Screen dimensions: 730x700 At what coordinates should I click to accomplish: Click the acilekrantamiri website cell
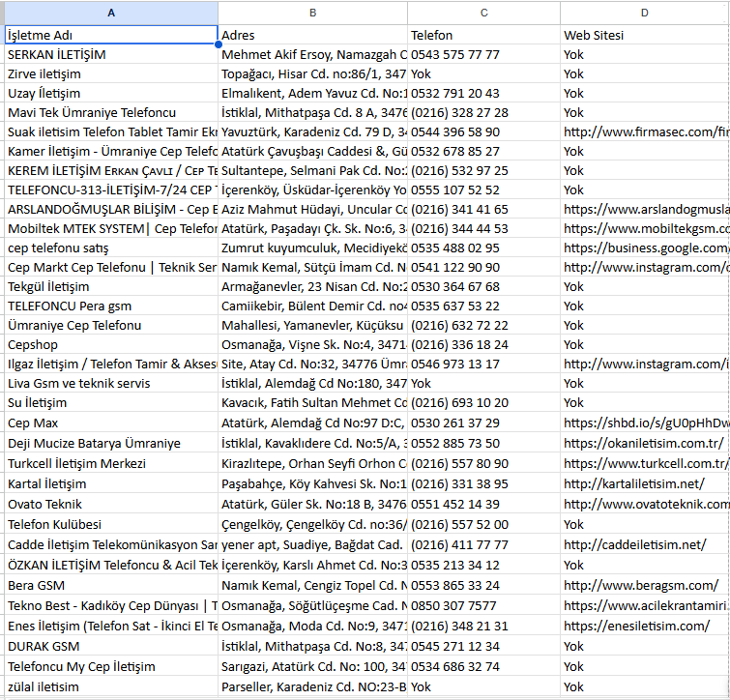coord(645,605)
